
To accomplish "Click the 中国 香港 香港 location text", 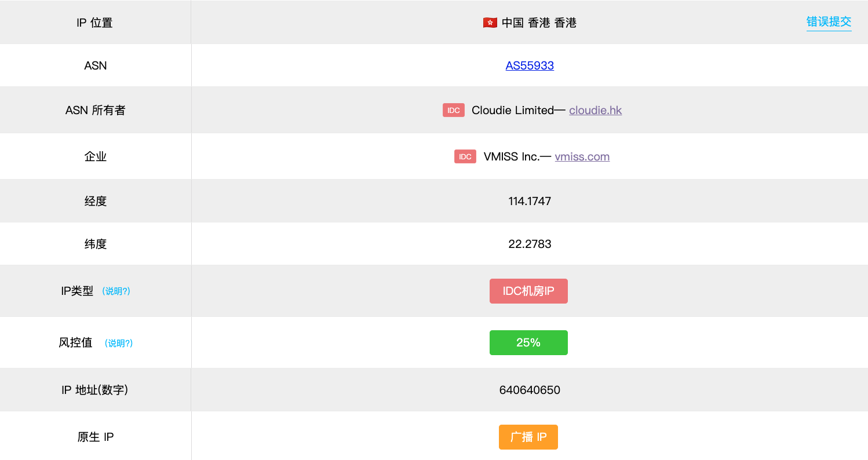I will 539,23.
